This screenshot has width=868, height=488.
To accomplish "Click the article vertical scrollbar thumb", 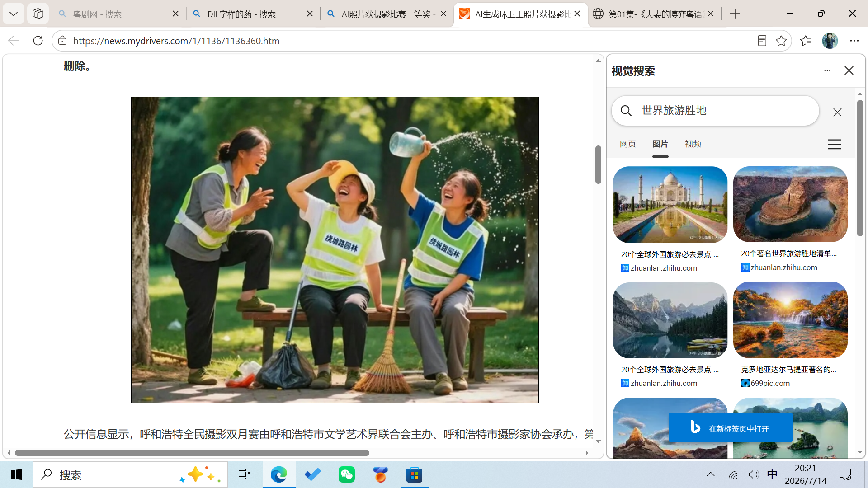I will coord(598,164).
